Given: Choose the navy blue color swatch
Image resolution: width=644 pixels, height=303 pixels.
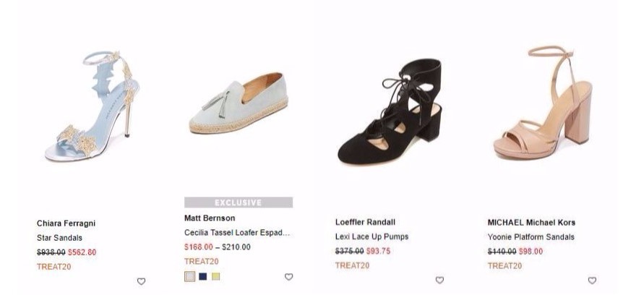Looking at the screenshot, I should (x=203, y=276).
